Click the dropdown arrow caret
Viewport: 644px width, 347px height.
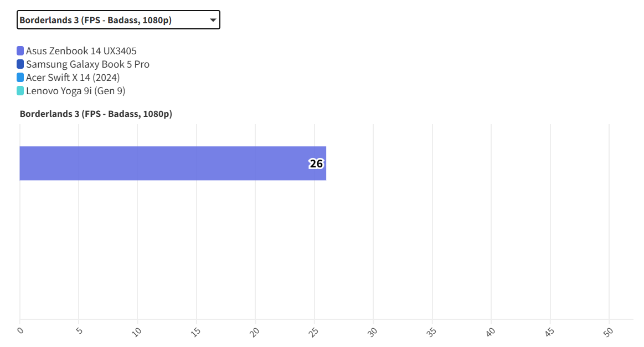[213, 20]
